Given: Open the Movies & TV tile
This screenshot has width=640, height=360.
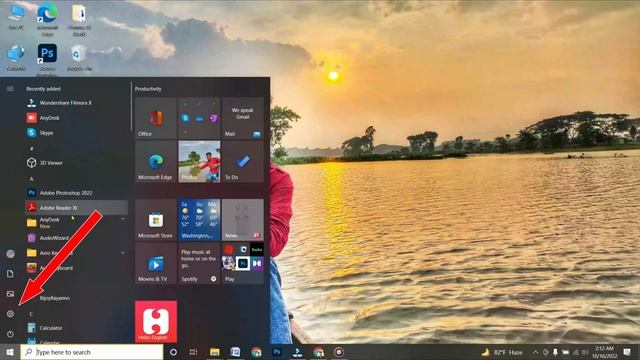Looking at the screenshot, I should pyautogui.click(x=156, y=263).
